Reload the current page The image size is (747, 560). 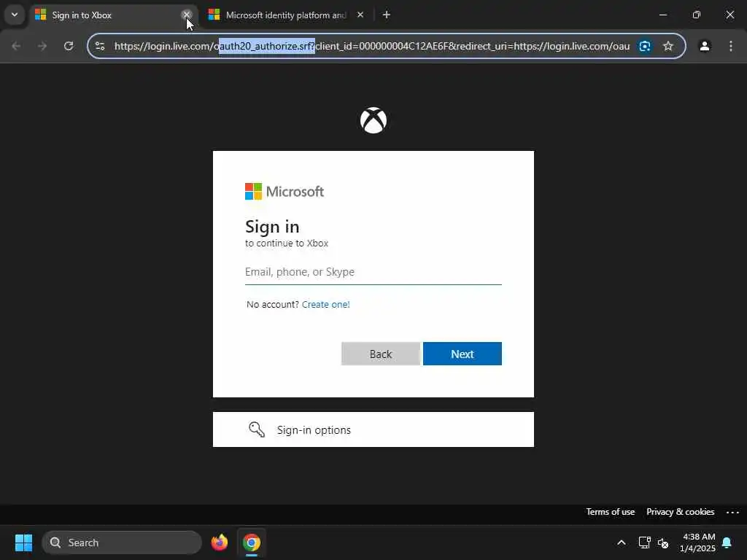[69, 46]
